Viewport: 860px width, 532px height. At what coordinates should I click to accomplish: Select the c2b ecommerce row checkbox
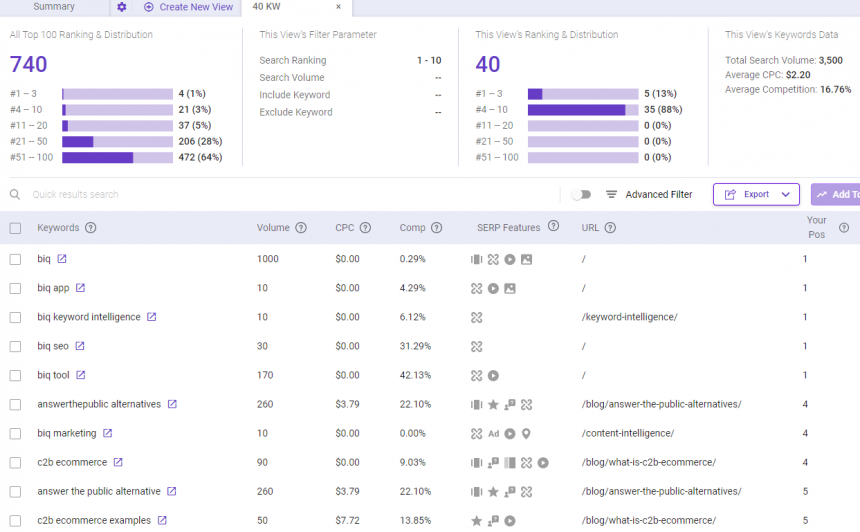(x=15, y=463)
